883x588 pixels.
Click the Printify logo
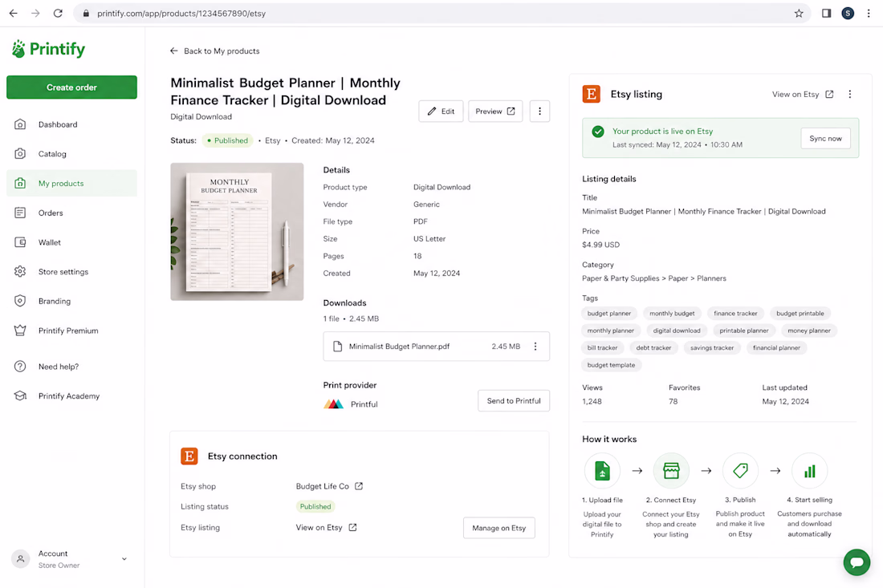click(x=48, y=50)
